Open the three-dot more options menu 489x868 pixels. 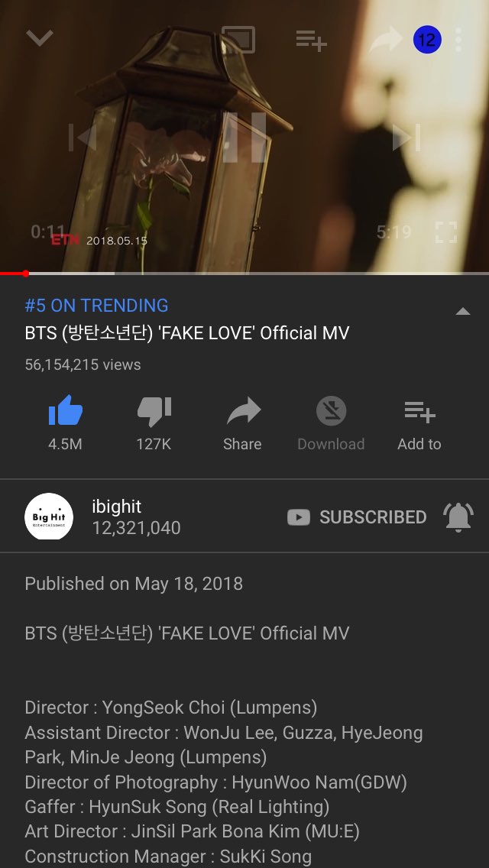click(x=458, y=40)
